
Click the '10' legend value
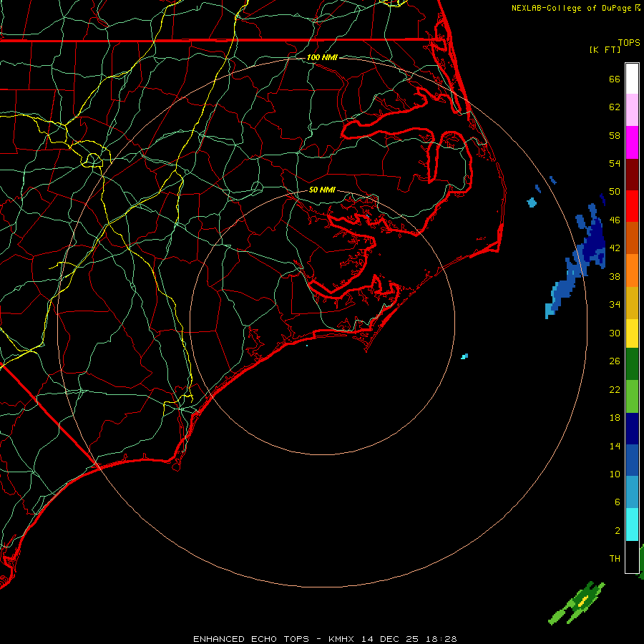point(615,474)
